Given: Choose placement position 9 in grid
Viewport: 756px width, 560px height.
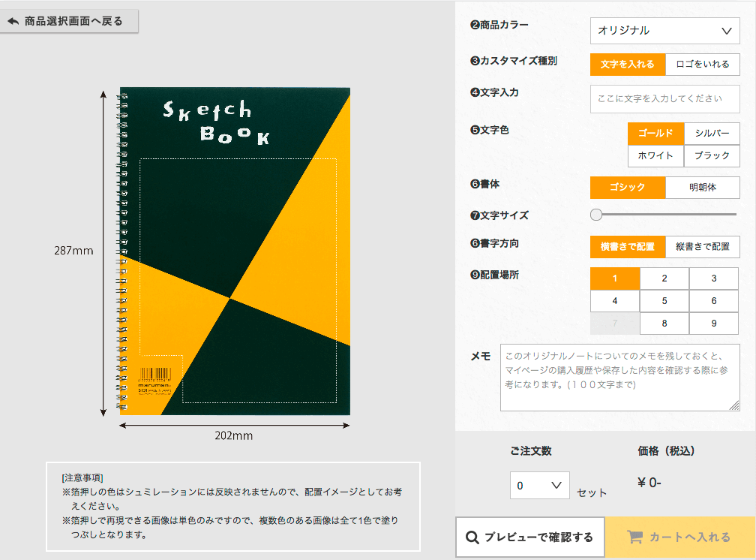Looking at the screenshot, I should point(713,324).
